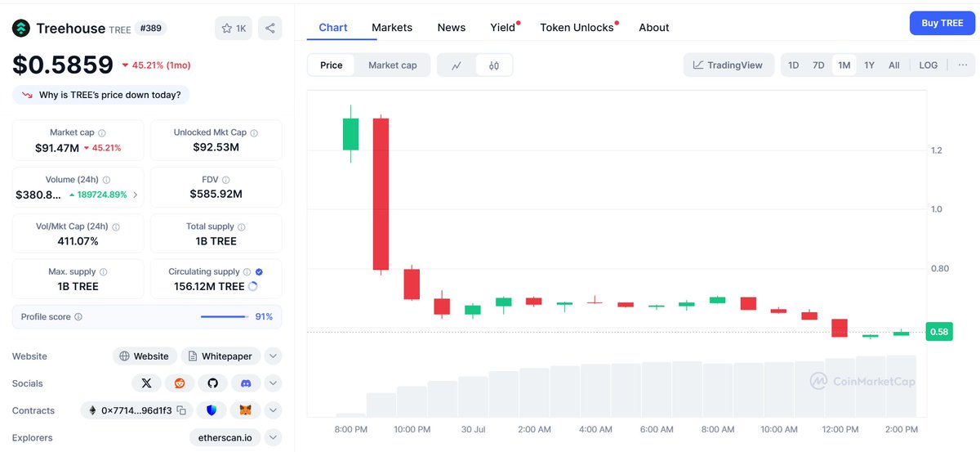Click circulating supply verified badge
980x452 pixels.
pos(259,271)
